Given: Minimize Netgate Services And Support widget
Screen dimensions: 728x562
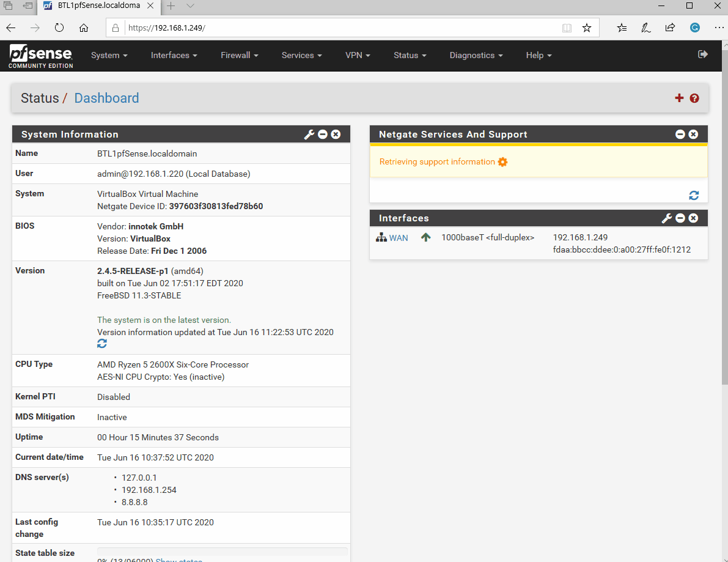Looking at the screenshot, I should pyautogui.click(x=680, y=134).
